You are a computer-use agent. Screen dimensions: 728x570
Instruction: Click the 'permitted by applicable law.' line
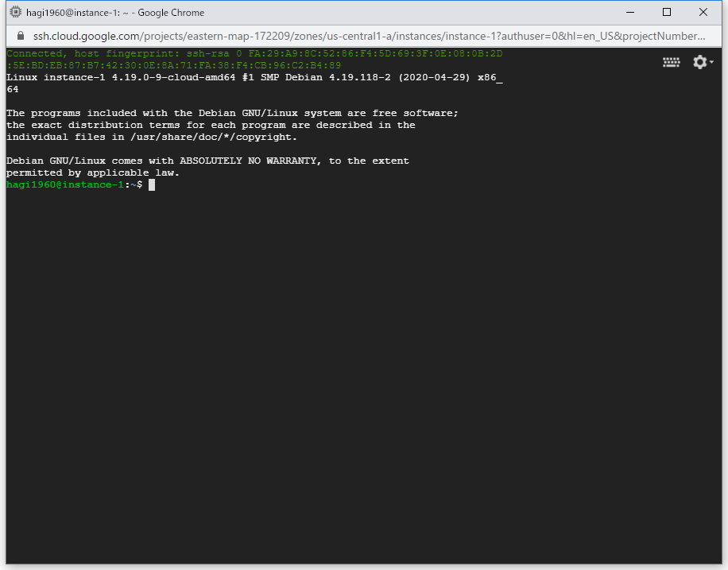(93, 173)
